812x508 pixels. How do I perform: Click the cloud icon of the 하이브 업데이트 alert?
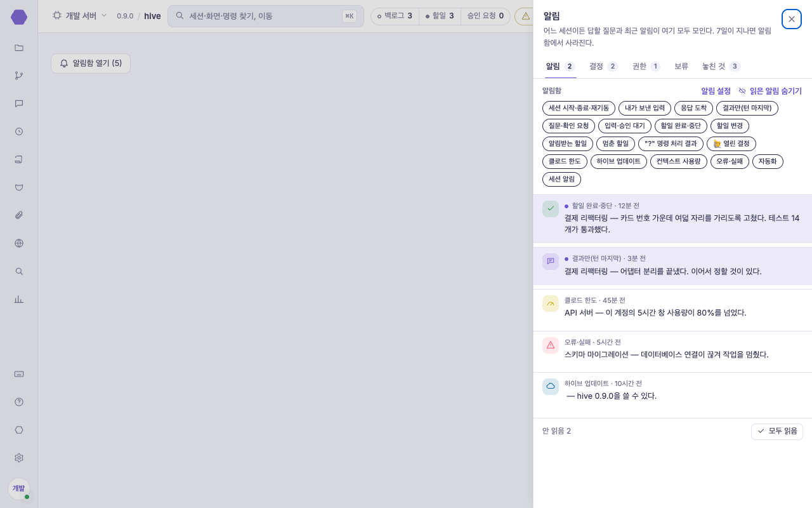(x=551, y=387)
